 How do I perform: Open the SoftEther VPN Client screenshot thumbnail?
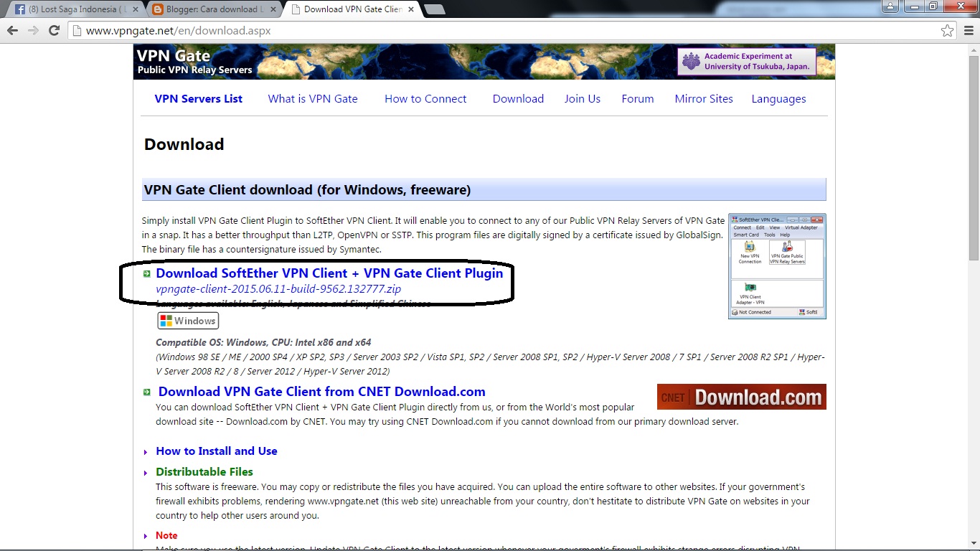[x=777, y=265]
